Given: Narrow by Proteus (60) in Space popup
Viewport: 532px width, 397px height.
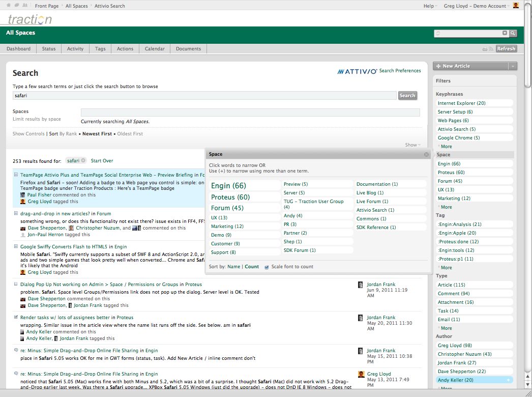Looking at the screenshot, I should click(x=230, y=197).
